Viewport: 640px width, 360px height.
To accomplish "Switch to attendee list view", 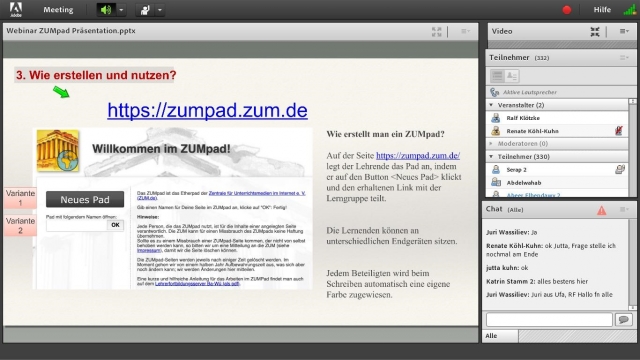I will point(497,76).
